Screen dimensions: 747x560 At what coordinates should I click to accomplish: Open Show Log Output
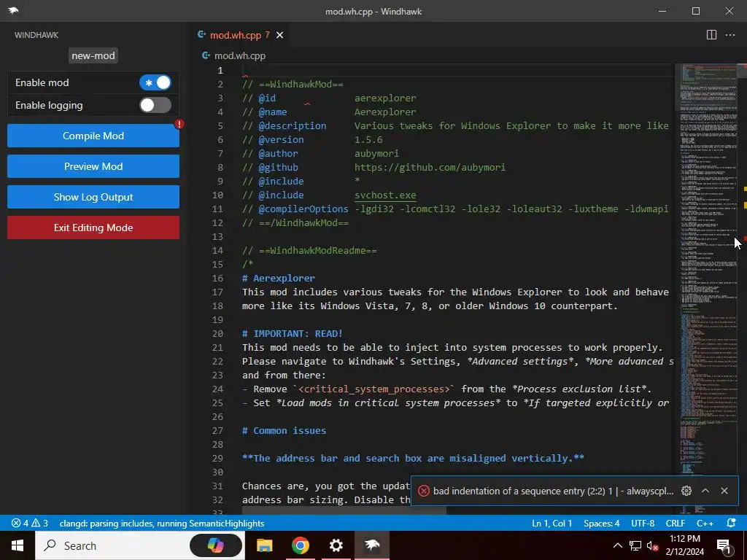point(93,197)
